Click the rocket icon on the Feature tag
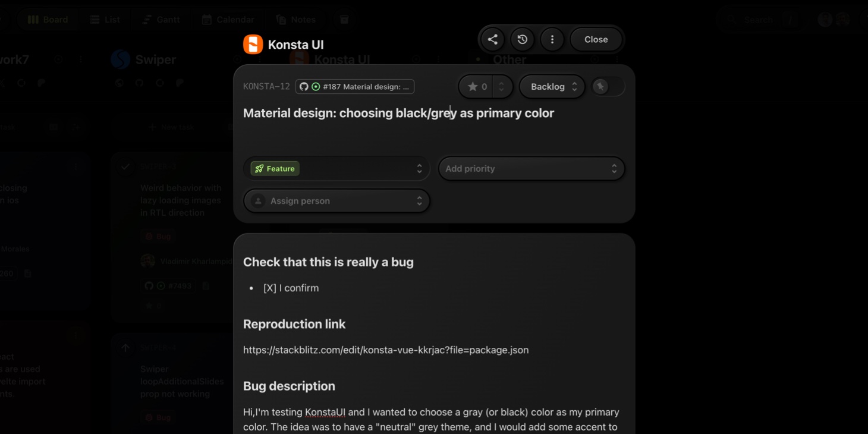This screenshot has width=868, height=434. (259, 169)
